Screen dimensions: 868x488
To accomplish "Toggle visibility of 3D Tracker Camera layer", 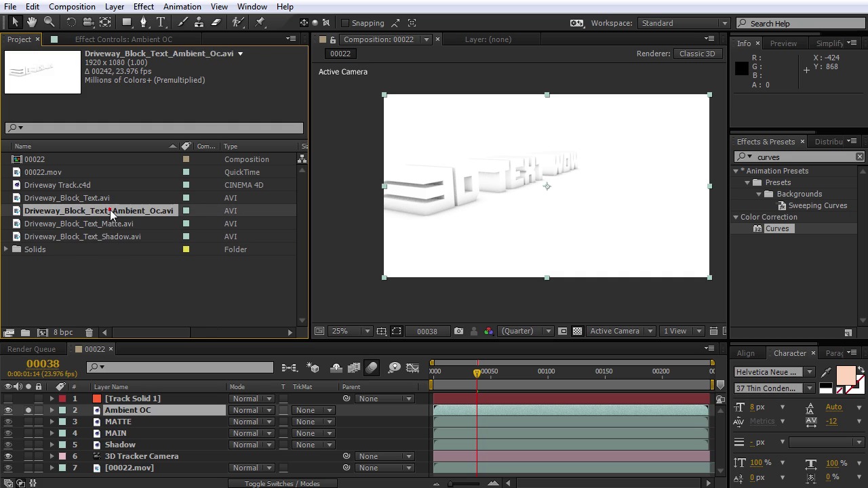I will pos(8,456).
